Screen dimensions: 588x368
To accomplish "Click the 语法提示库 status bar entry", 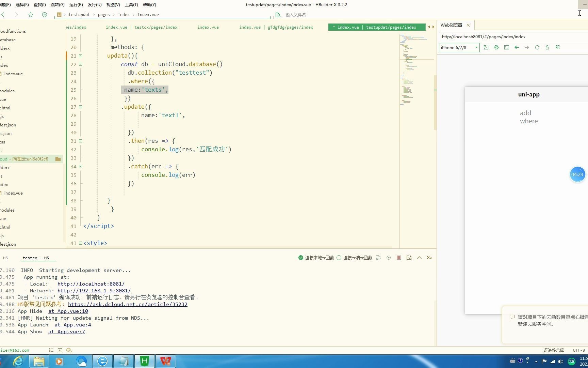I will (554, 350).
